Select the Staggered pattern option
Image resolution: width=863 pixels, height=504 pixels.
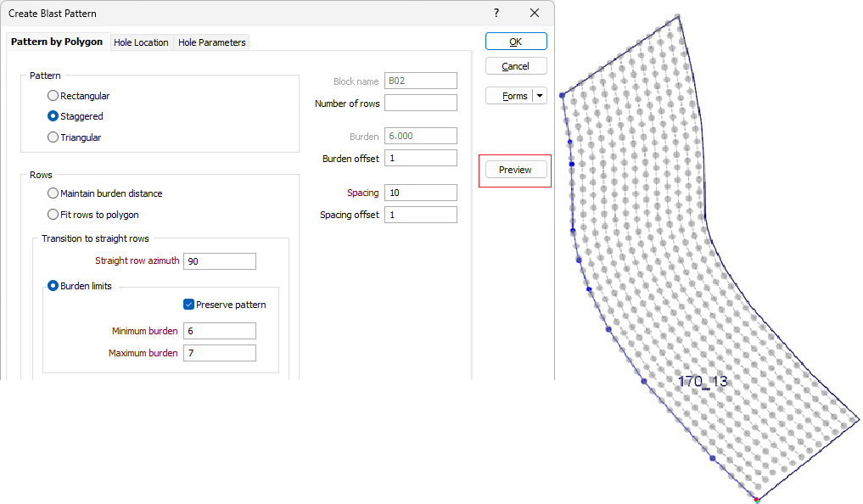(x=53, y=116)
